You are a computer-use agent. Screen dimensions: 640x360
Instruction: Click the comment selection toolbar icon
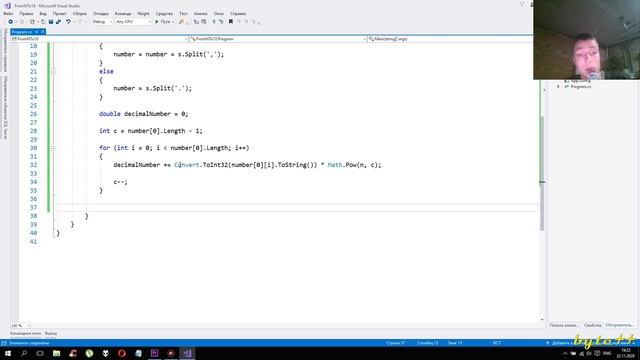[214, 22]
